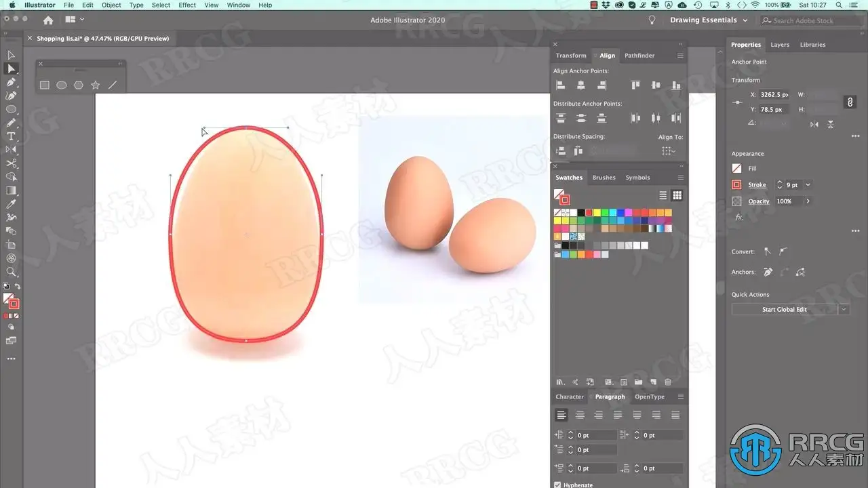868x488 pixels.
Task: Switch swatches to list view
Action: coord(663,195)
